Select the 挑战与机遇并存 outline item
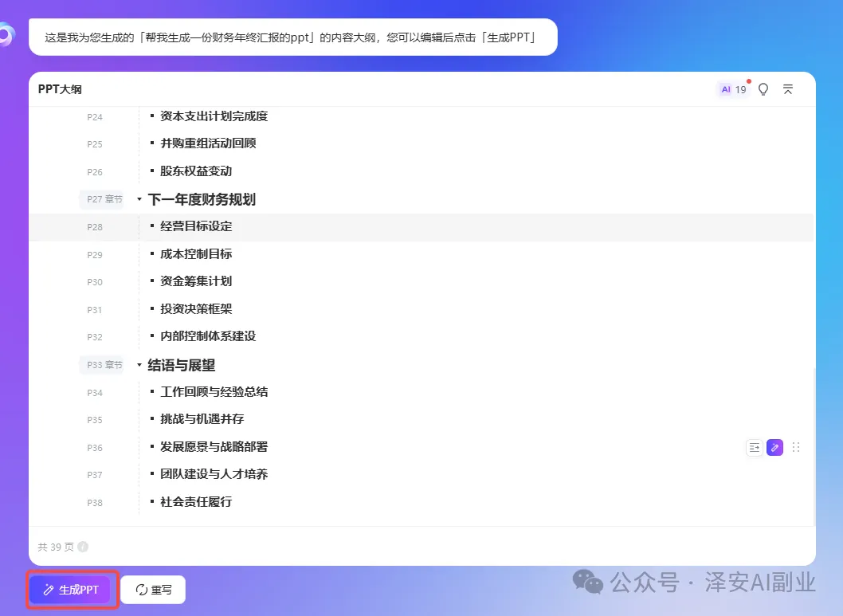The image size is (843, 616). point(202,419)
